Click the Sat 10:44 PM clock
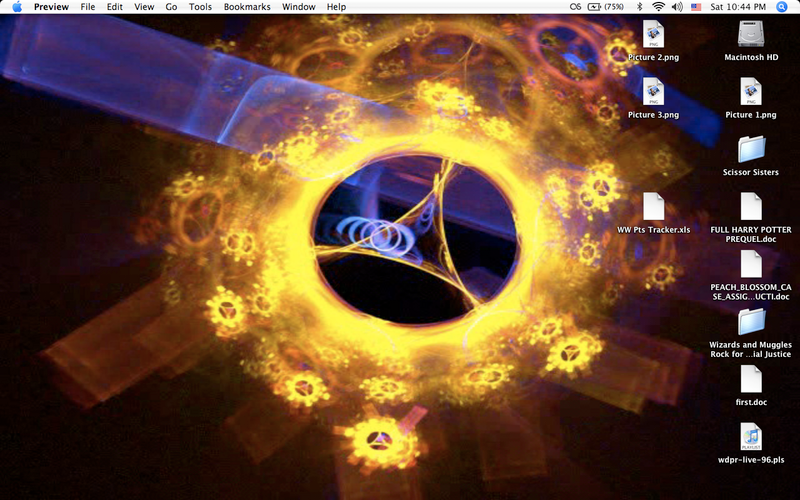 tap(738, 7)
